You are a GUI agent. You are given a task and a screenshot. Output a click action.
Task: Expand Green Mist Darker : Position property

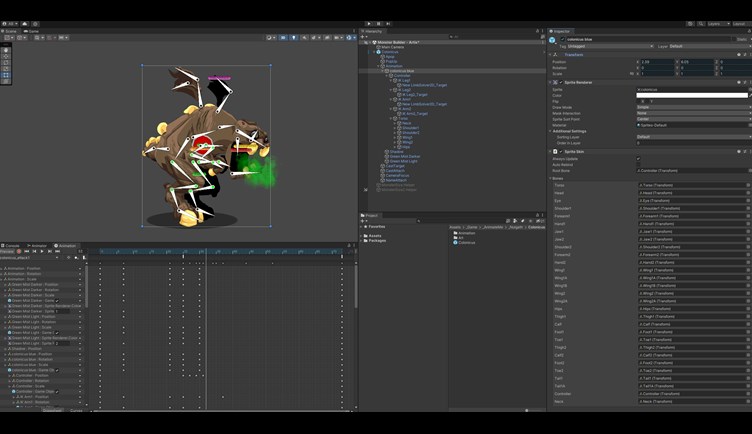coord(5,284)
